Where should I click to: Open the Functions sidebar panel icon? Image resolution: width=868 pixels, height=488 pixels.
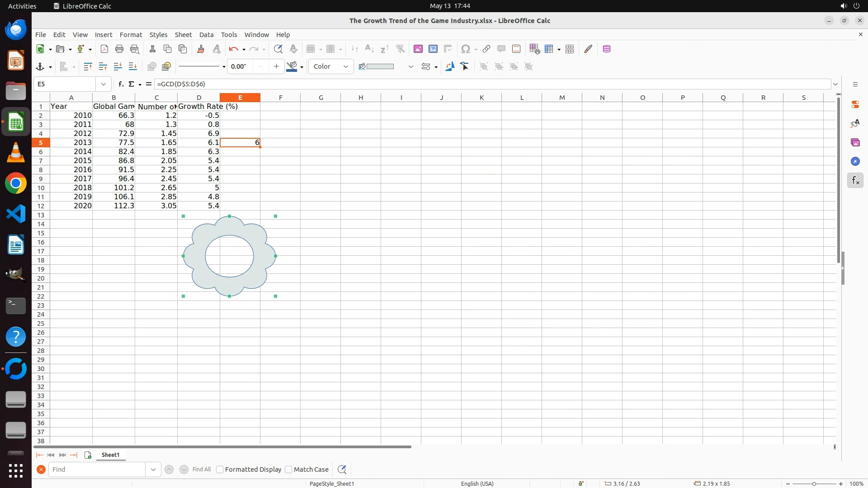click(x=855, y=181)
